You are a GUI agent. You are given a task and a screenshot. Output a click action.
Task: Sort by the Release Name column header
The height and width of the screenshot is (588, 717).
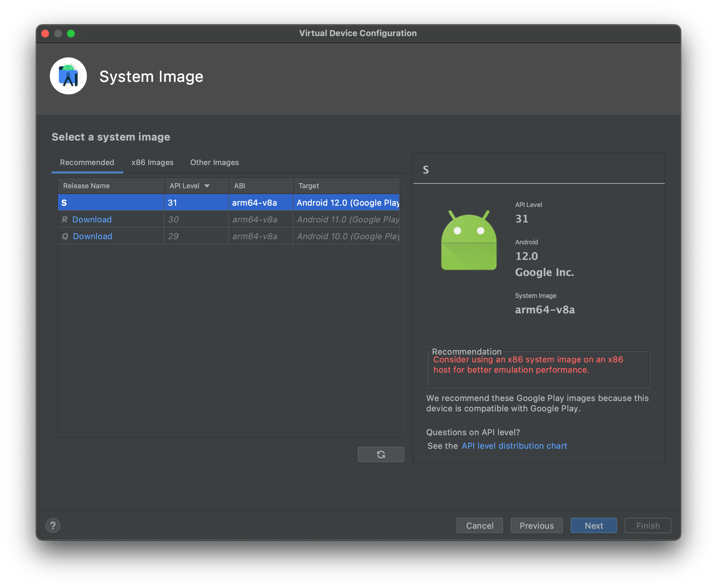pos(86,186)
